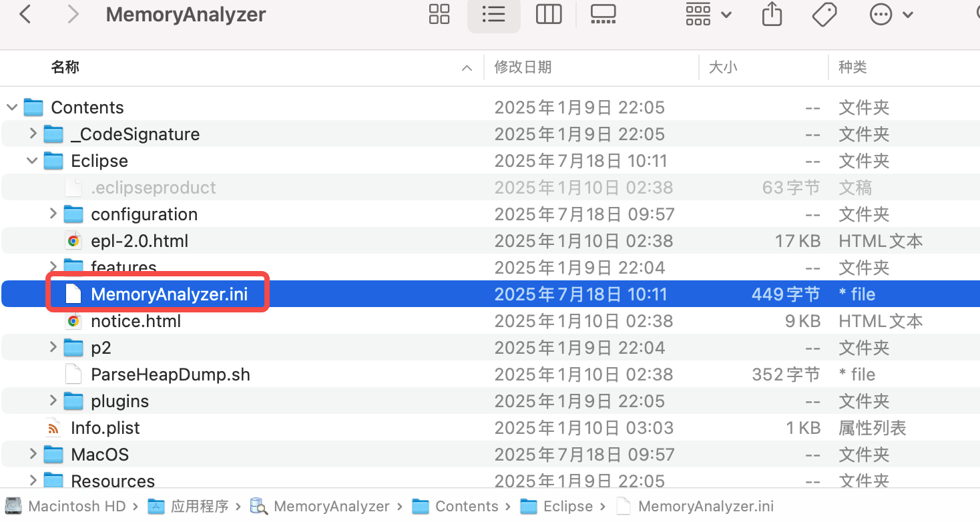Select the MemoryAnalyzer.ini file icon in the list
Image resolution: width=980 pixels, height=522 pixels.
click(73, 294)
